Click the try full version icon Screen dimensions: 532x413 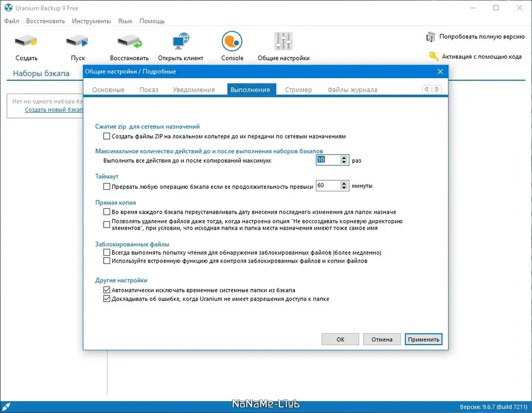pos(431,37)
